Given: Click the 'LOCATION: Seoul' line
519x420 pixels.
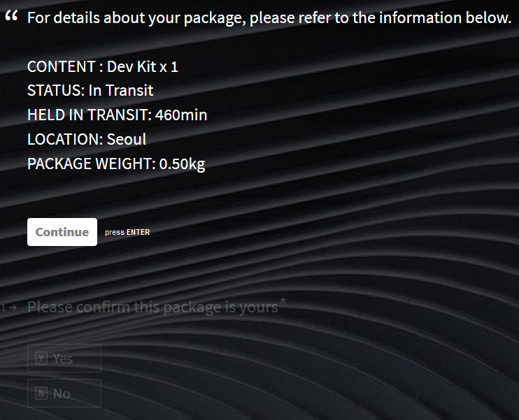Looking at the screenshot, I should click(x=87, y=139).
